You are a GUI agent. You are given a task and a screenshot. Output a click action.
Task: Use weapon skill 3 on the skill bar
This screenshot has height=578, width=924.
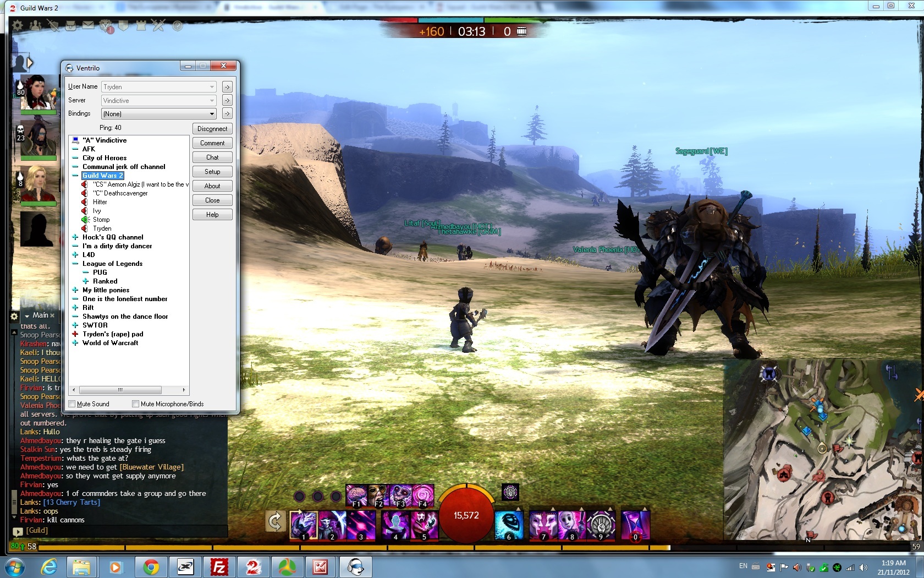[x=361, y=525]
